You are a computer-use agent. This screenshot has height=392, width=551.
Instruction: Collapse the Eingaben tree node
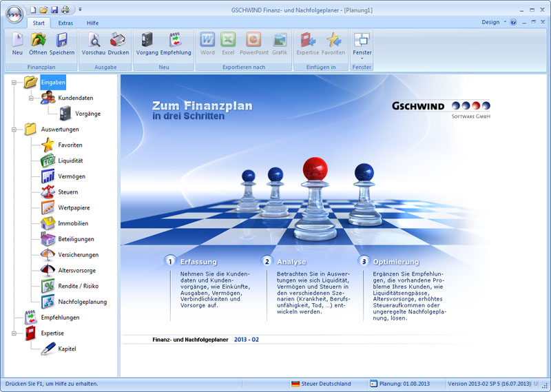pyautogui.click(x=14, y=83)
